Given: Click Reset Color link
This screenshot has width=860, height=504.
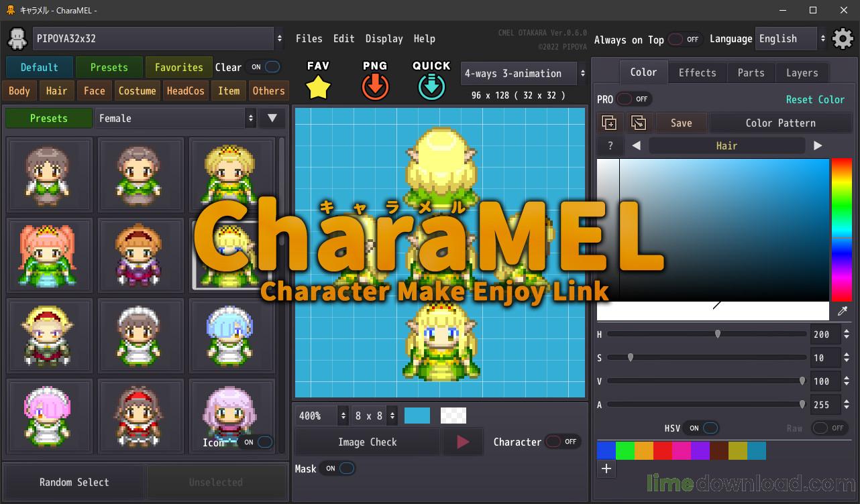Looking at the screenshot, I should point(815,99).
